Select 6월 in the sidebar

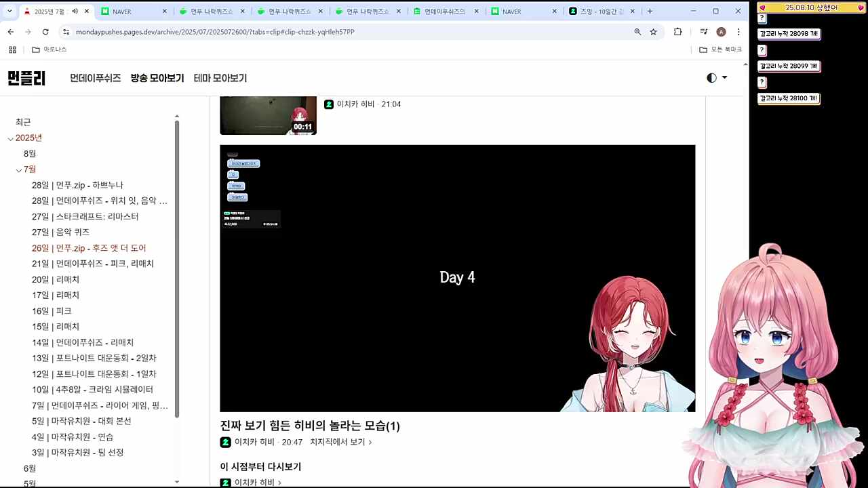point(30,468)
